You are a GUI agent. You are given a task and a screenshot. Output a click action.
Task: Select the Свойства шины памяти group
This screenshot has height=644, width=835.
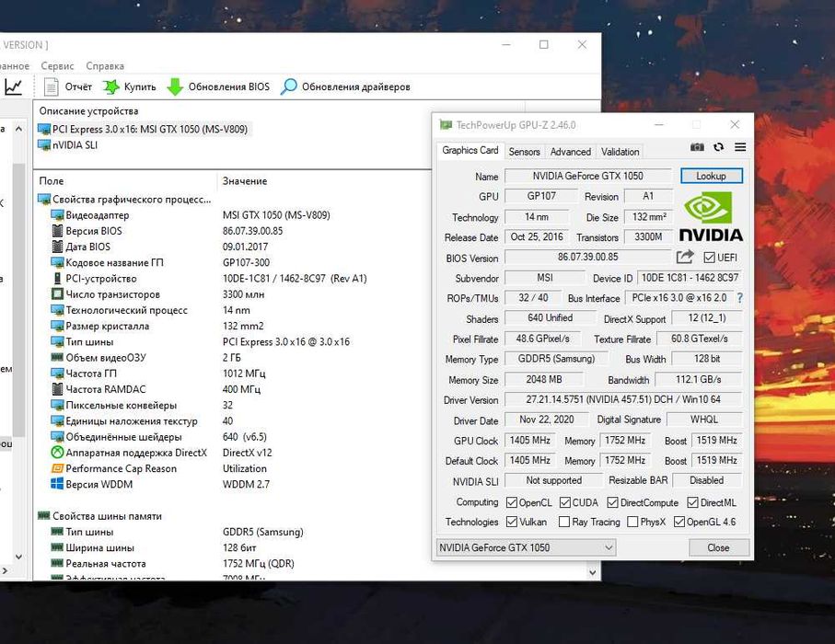[x=99, y=516]
